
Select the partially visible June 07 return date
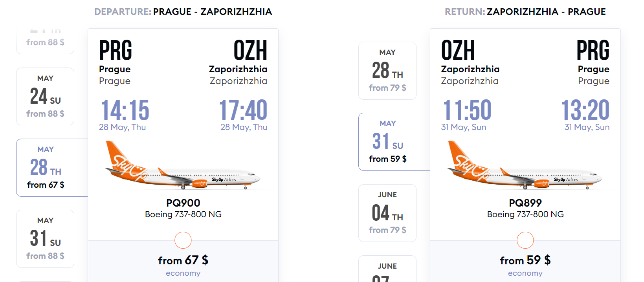pos(387,270)
